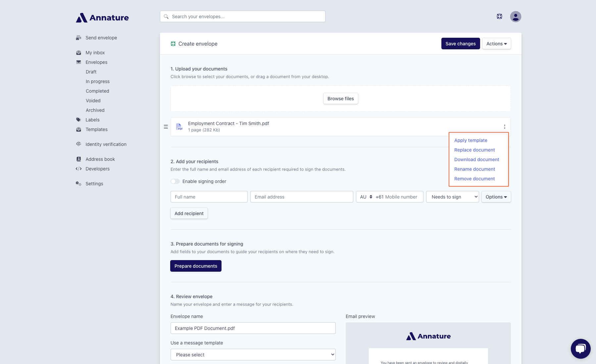
Task: Choose Rename document from the menu
Action: point(475,169)
